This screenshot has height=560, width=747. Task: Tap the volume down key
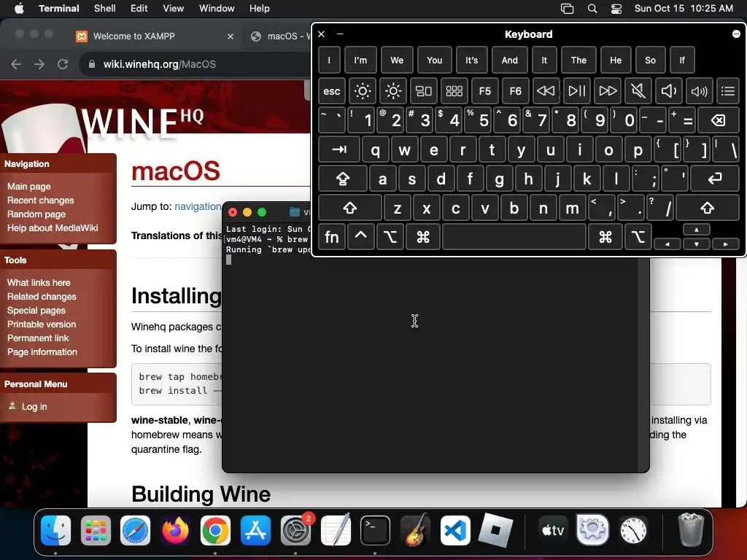tap(668, 90)
